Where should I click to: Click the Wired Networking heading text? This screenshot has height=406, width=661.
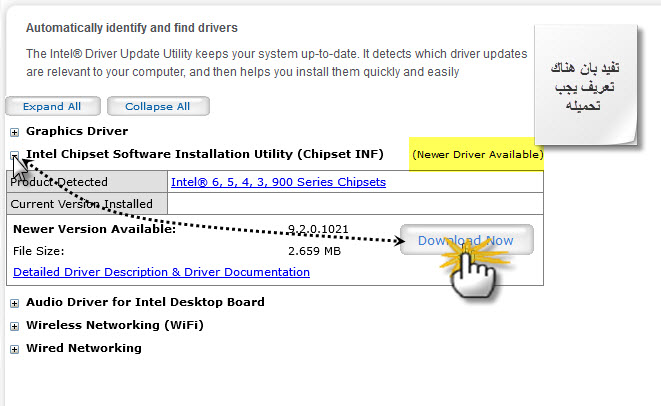[x=83, y=348]
